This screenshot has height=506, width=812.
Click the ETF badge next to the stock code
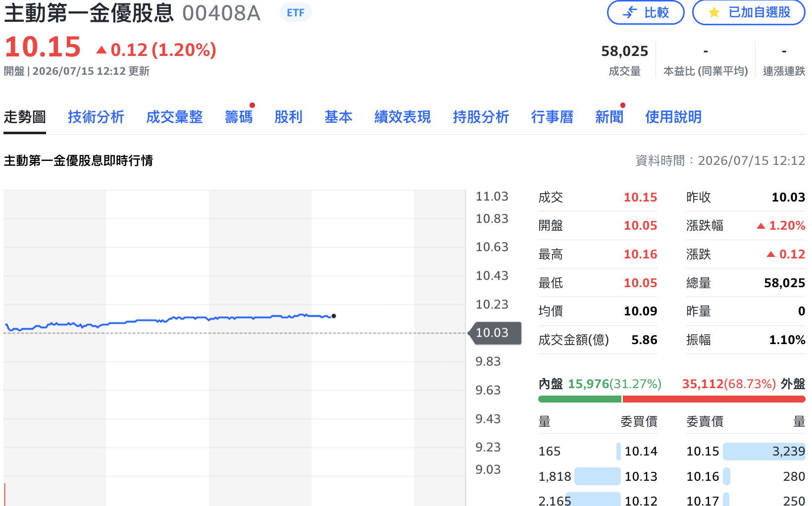(x=296, y=13)
